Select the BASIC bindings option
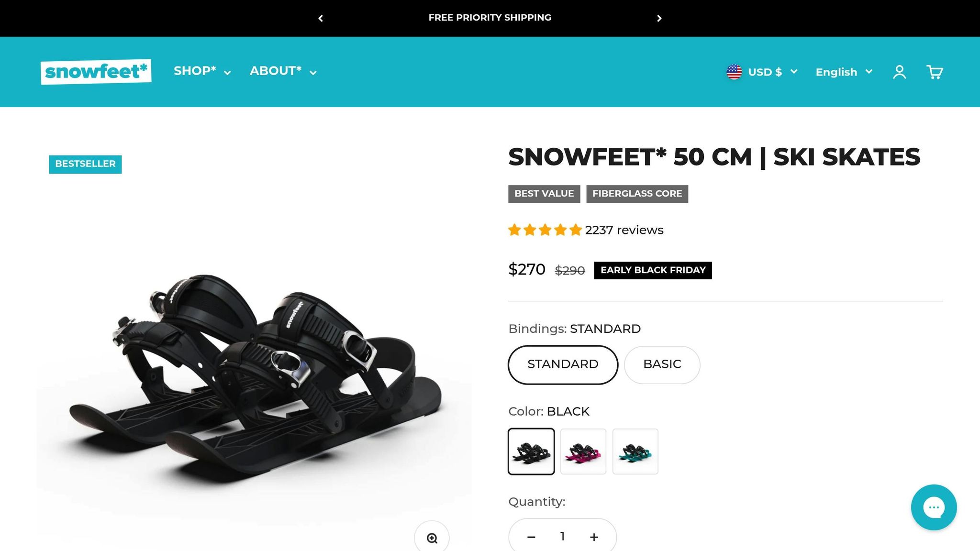The width and height of the screenshot is (980, 551). [662, 364]
